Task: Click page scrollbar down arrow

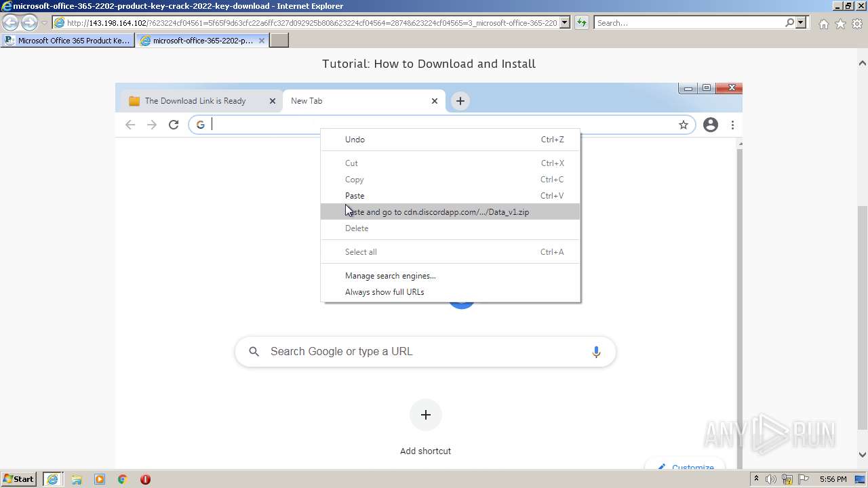Action: click(863, 455)
